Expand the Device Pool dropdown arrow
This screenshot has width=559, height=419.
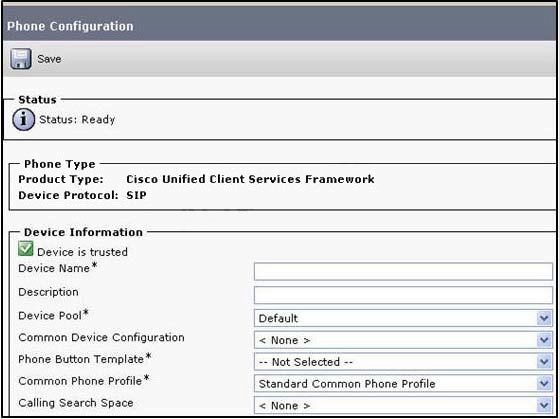pyautogui.click(x=544, y=318)
